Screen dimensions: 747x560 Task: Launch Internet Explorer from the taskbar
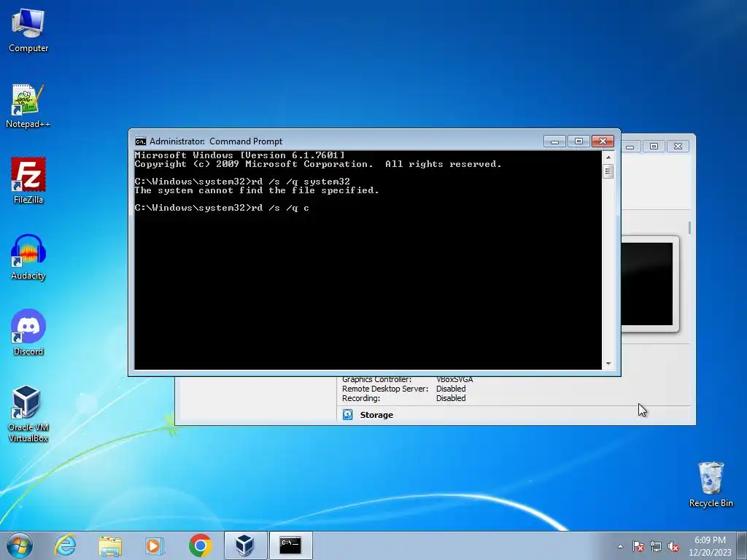65,545
